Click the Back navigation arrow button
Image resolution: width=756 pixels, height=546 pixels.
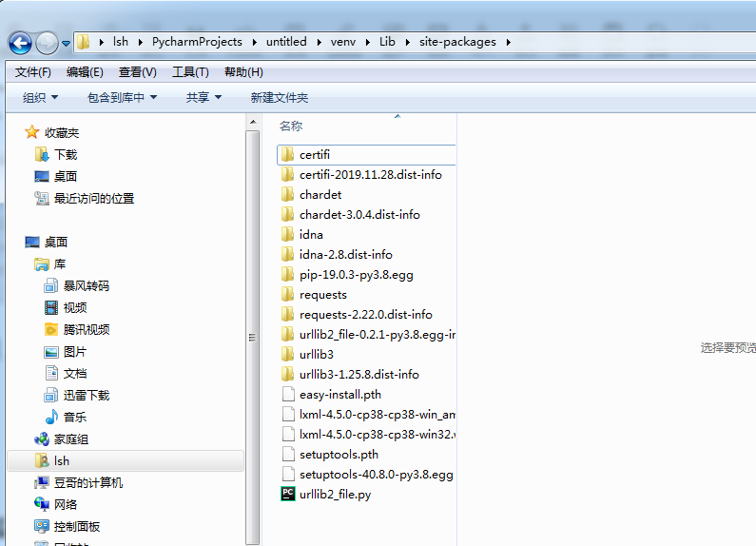click(x=20, y=44)
